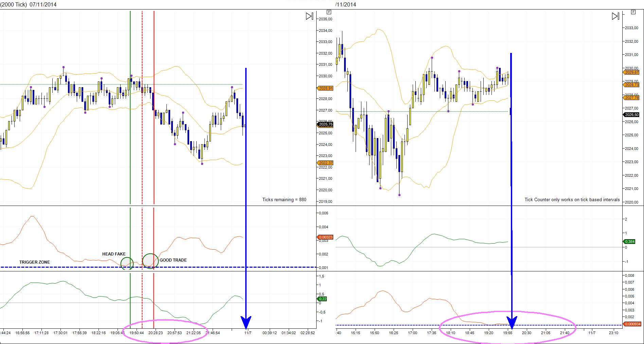Select the 'HEAD FAKE' annotation label
The height and width of the screenshot is (344, 644).
tap(114, 254)
